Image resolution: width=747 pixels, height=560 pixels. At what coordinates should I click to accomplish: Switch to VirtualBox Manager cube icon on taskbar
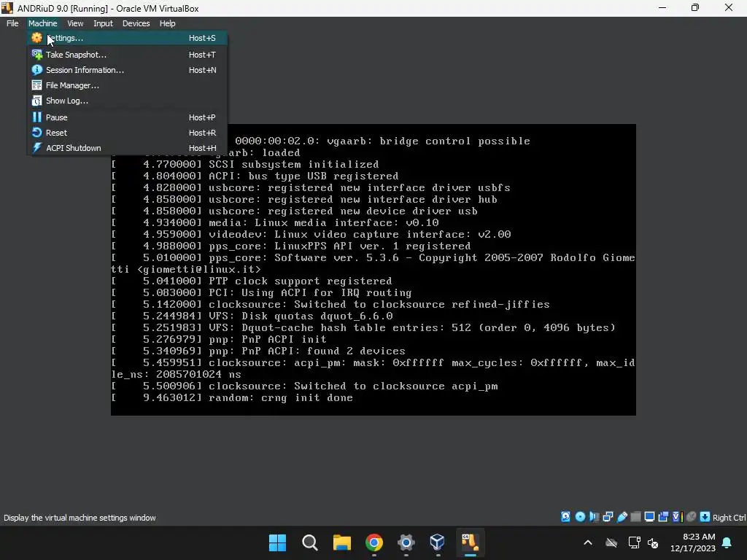click(x=438, y=542)
